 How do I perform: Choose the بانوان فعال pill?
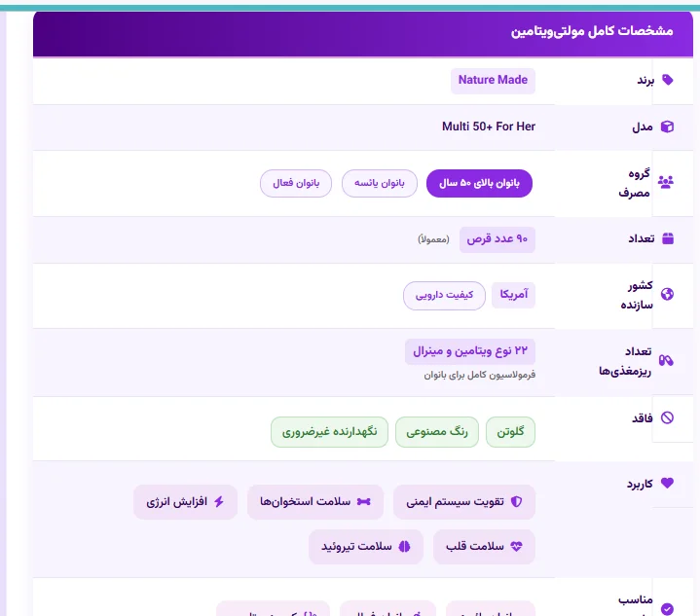pos(296,184)
